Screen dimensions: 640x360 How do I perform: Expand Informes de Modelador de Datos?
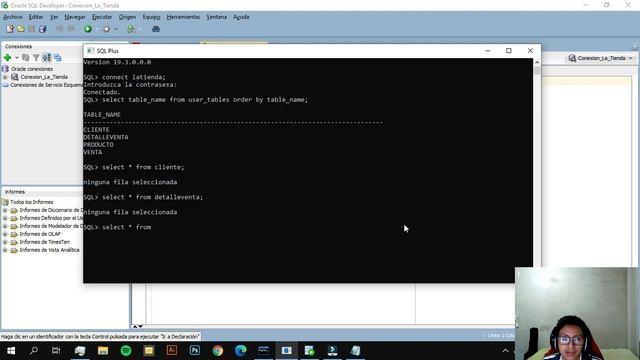click(x=5, y=226)
